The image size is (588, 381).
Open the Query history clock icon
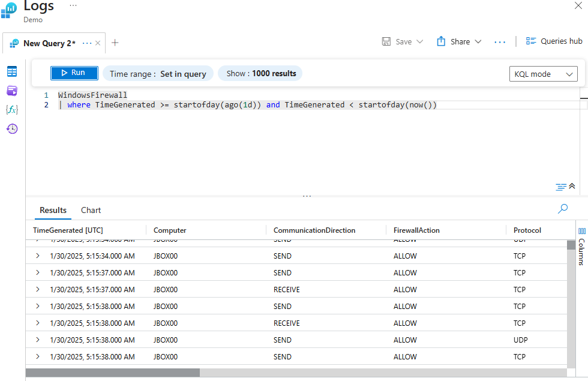[x=12, y=128]
